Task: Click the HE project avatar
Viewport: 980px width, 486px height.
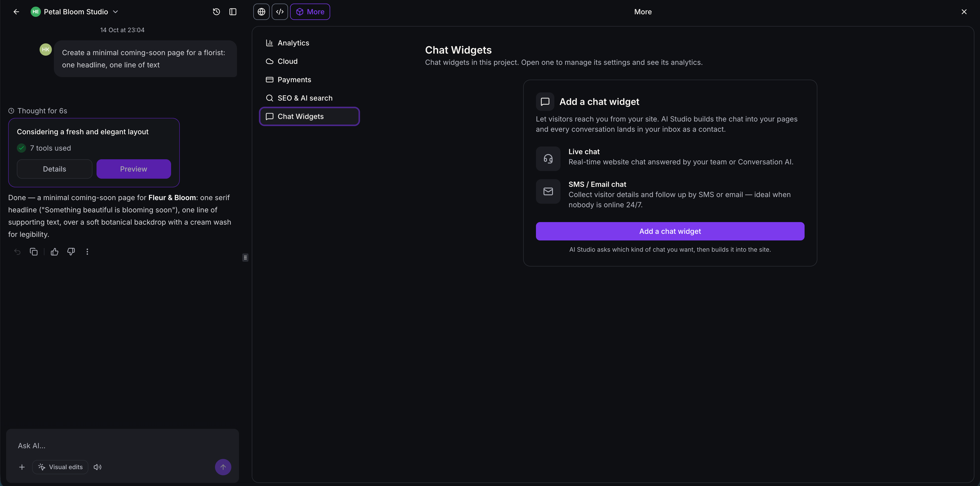Action: (x=35, y=12)
